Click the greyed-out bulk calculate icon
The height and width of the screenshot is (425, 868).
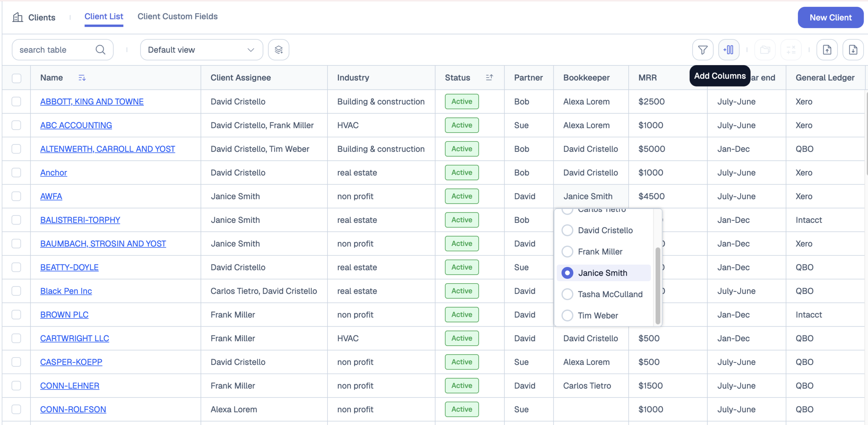point(791,50)
